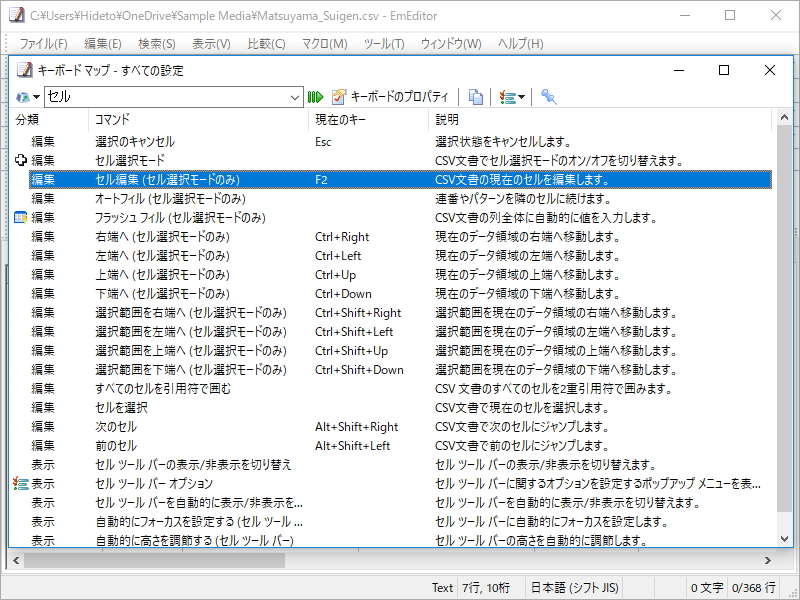Image resolution: width=800 pixels, height=600 pixels.
Task: Open the dropdown next to the search category icon
Action: [36, 97]
